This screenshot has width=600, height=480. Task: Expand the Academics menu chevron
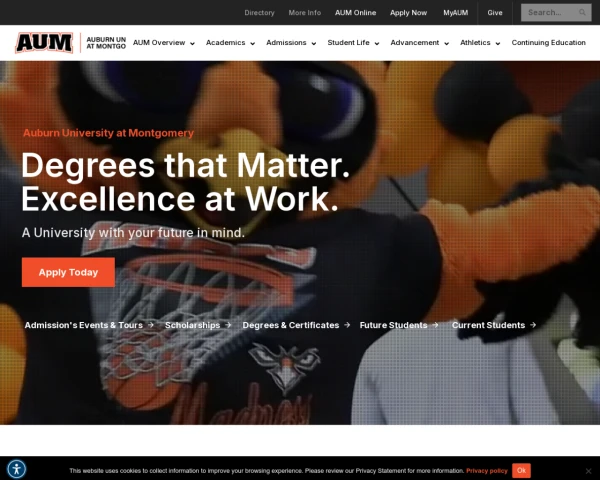point(253,43)
